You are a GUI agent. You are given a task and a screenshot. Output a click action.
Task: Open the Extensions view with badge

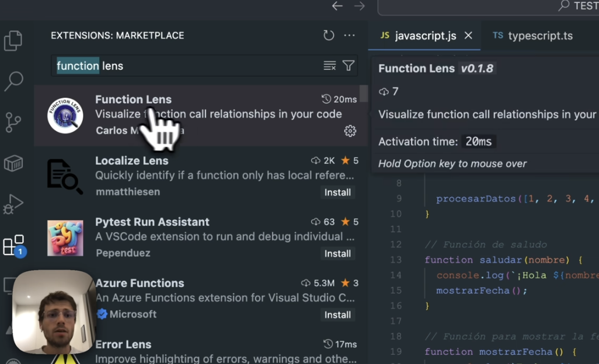click(15, 246)
